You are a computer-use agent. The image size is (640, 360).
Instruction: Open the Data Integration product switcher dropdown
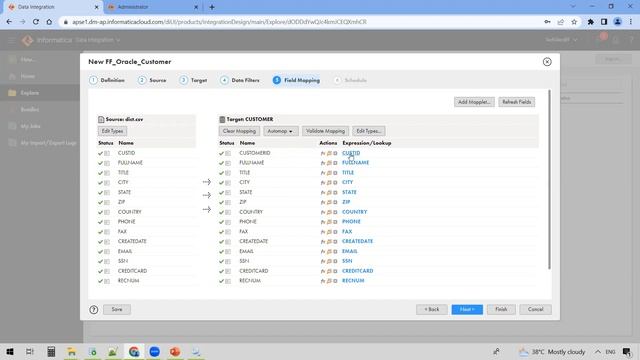(98, 40)
